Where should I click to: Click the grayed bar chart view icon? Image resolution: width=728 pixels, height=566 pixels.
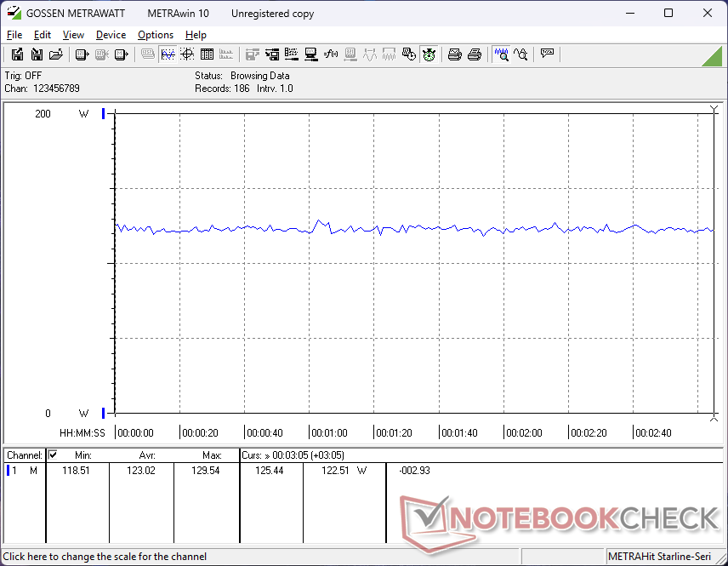pos(226,54)
